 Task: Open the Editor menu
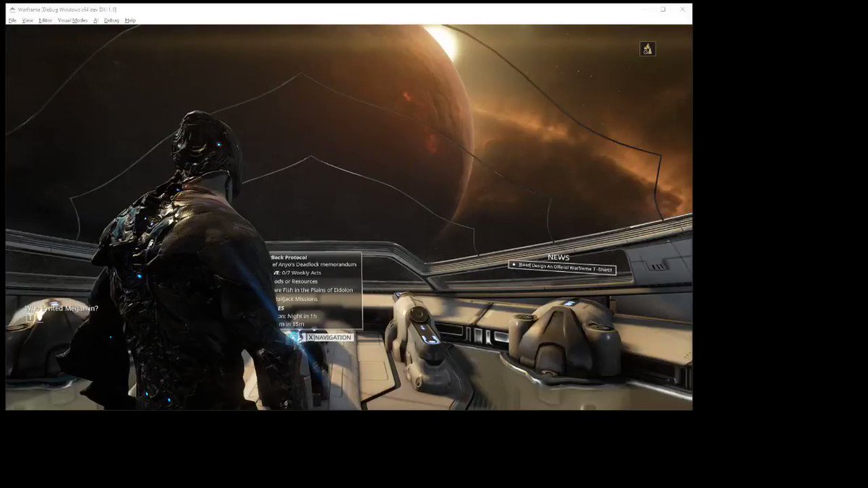[46, 20]
